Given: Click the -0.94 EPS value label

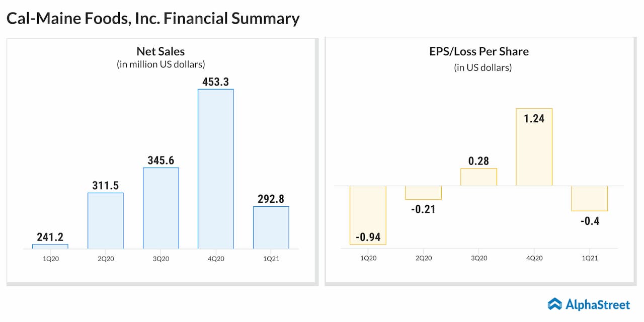Looking at the screenshot, I should pos(368,237).
